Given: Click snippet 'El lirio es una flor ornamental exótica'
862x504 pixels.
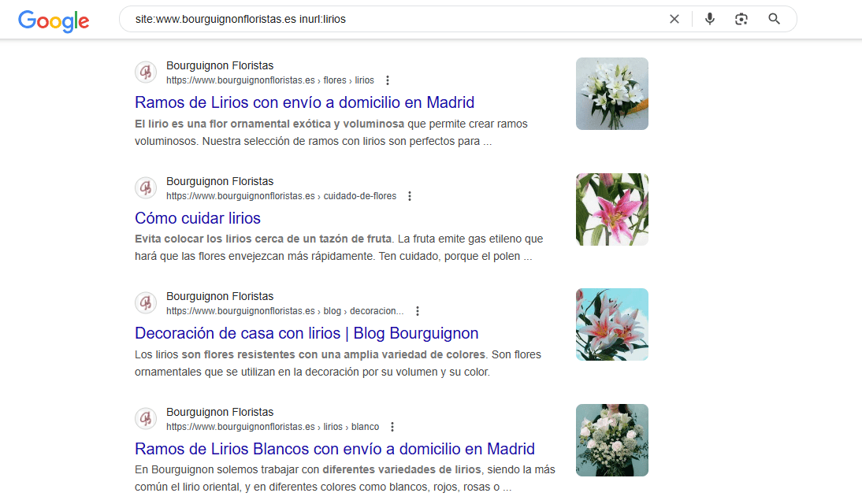Looking at the screenshot, I should click(x=331, y=132).
